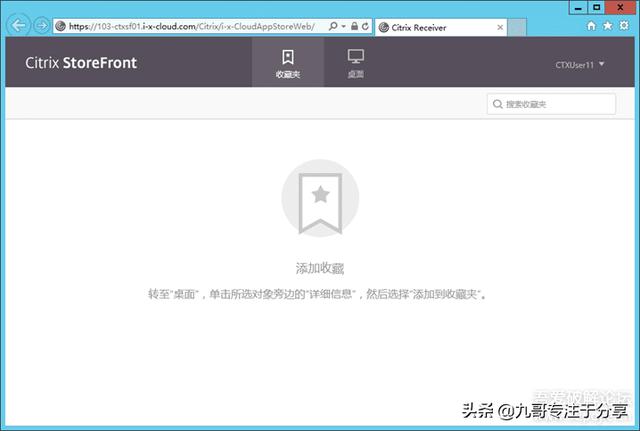Viewport: 640px width, 431px height.
Task: Click the large bookmark star icon
Action: [x=320, y=201]
